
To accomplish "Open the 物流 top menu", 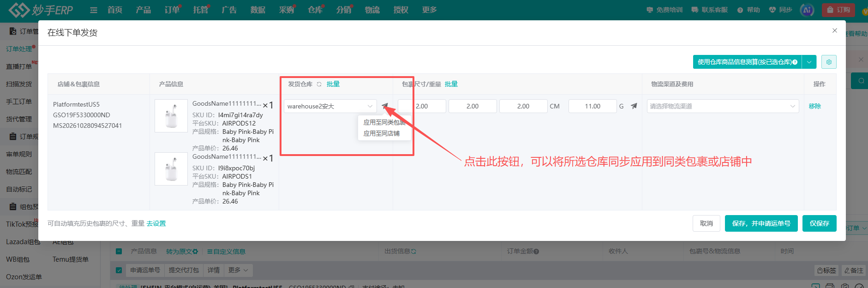I will [x=372, y=10].
